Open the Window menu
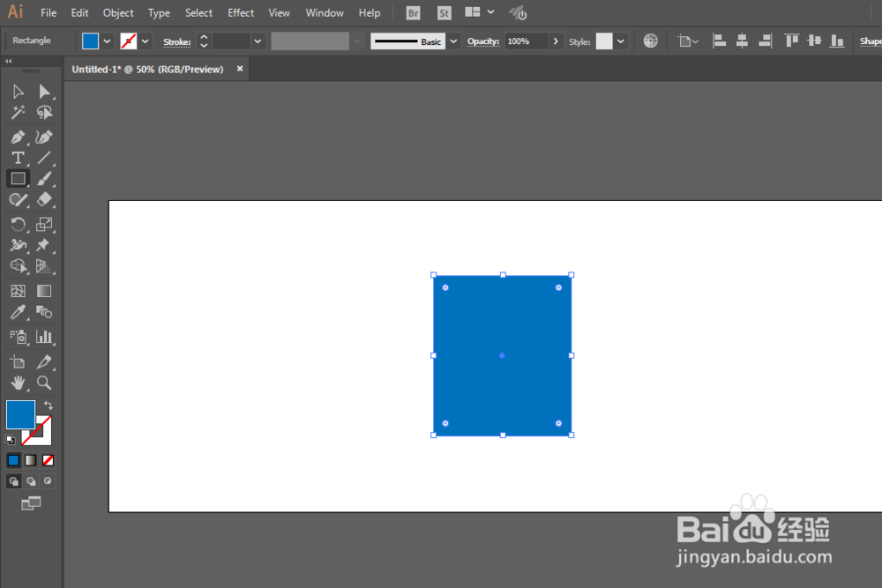 [325, 12]
